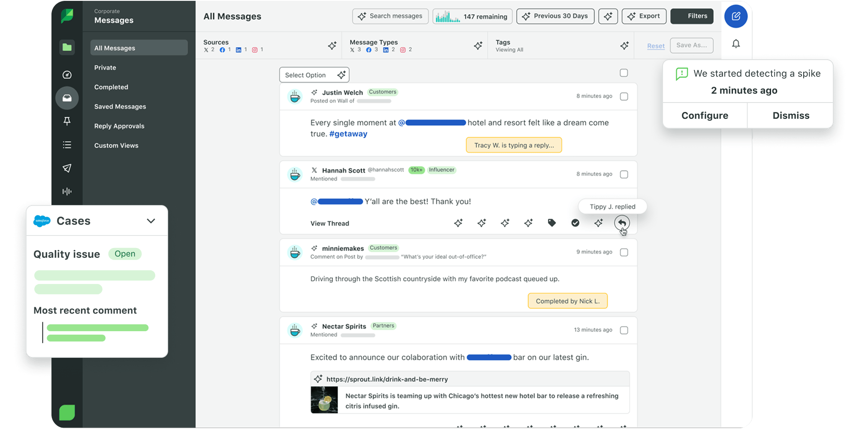This screenshot has height=429, width=868.
Task: Select the checkbox for Justin Welch's message
Action: (x=624, y=97)
